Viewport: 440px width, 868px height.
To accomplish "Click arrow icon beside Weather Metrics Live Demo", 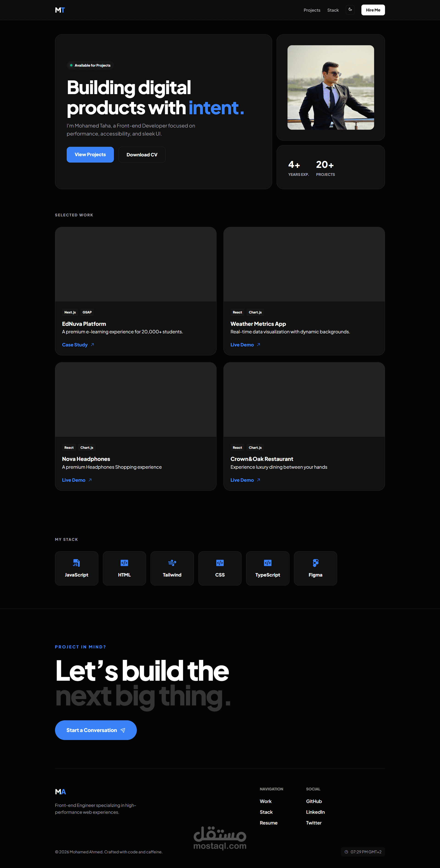I will 258,345.
